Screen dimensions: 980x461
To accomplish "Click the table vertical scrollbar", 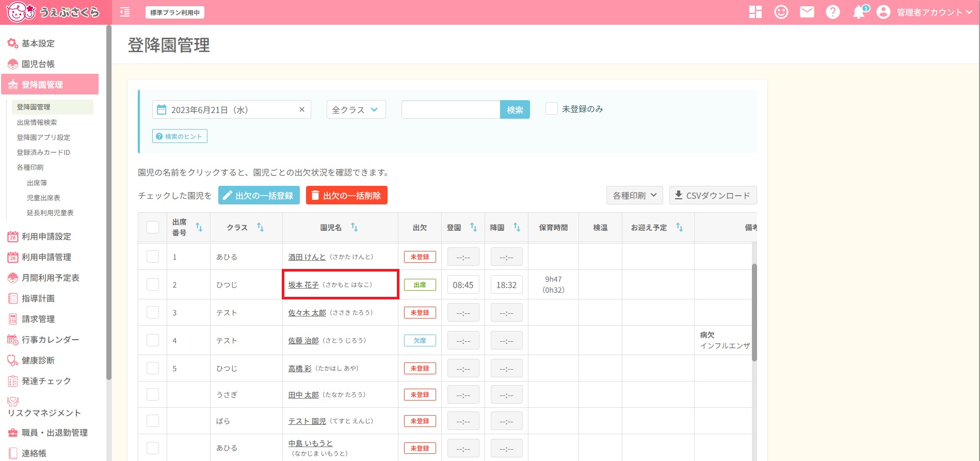I will click(x=754, y=312).
